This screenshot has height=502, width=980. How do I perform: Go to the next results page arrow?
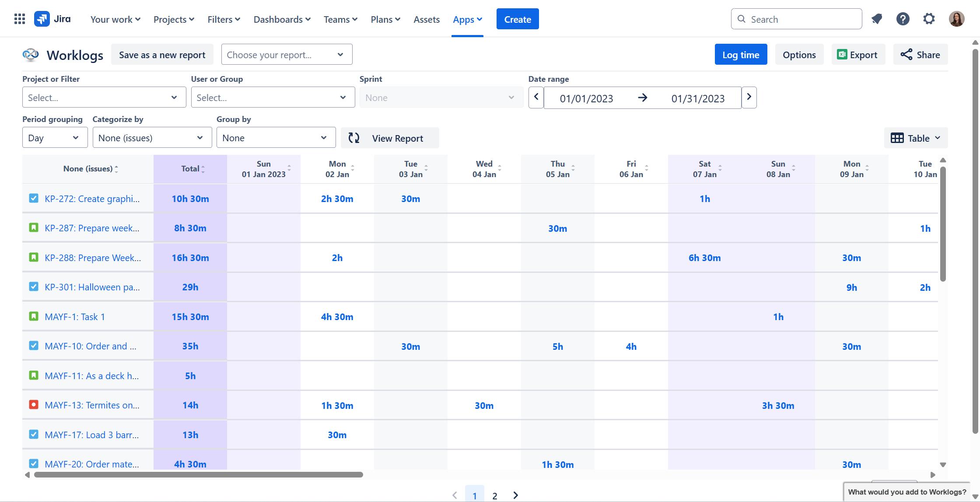click(x=516, y=495)
